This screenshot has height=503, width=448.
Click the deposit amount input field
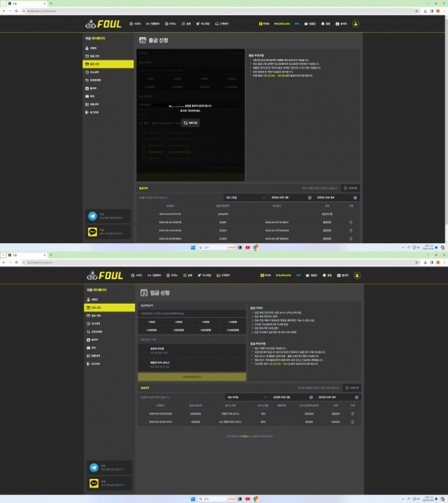click(192, 313)
